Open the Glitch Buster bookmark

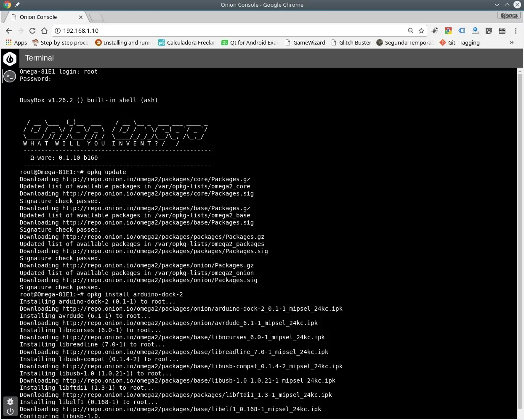tap(351, 42)
